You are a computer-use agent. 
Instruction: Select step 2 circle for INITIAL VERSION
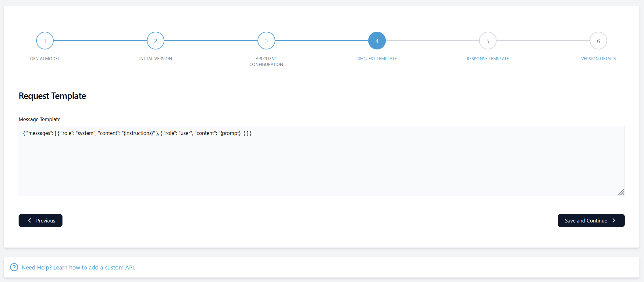(155, 40)
